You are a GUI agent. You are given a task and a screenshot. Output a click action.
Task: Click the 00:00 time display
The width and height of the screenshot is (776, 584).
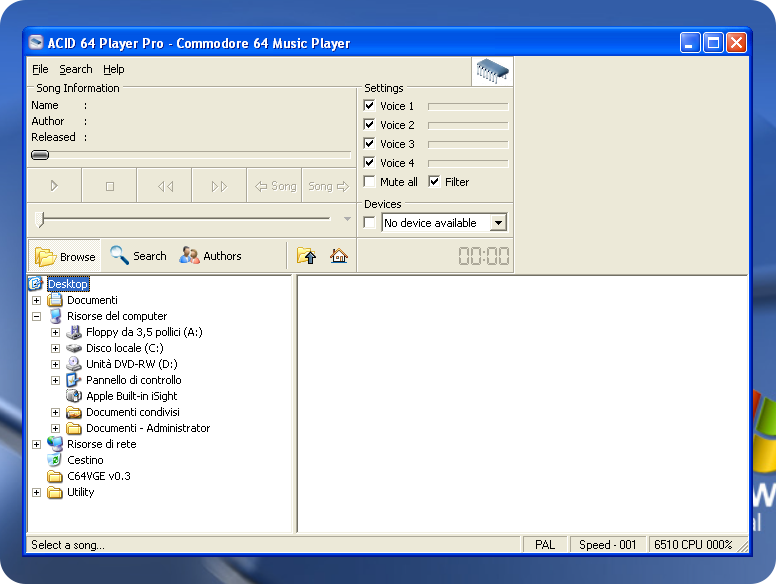(484, 256)
